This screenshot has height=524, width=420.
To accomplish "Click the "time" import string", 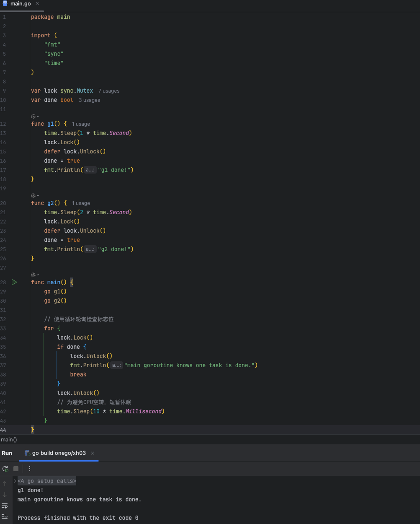I will [x=54, y=63].
